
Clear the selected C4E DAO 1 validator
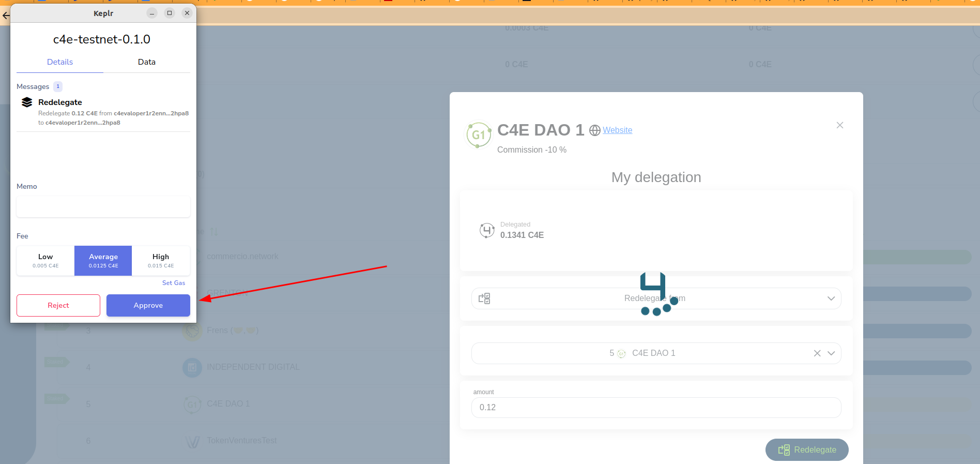(x=817, y=353)
